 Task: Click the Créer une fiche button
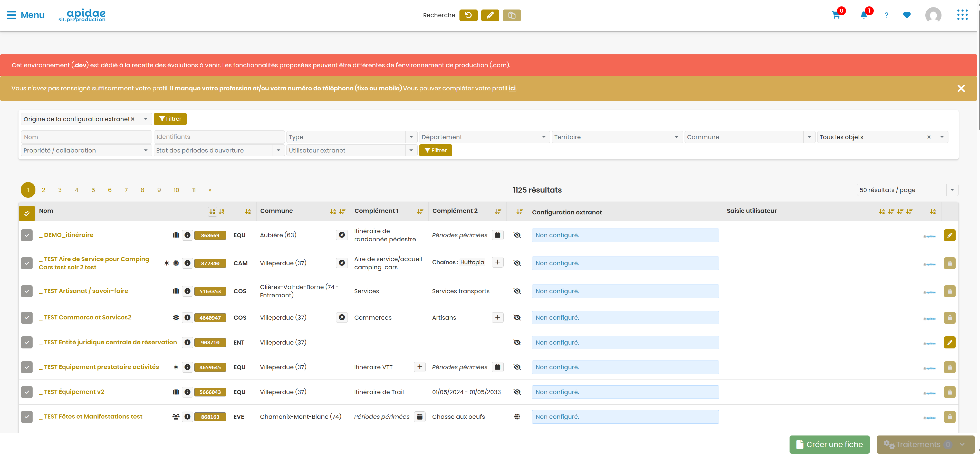coord(829,444)
